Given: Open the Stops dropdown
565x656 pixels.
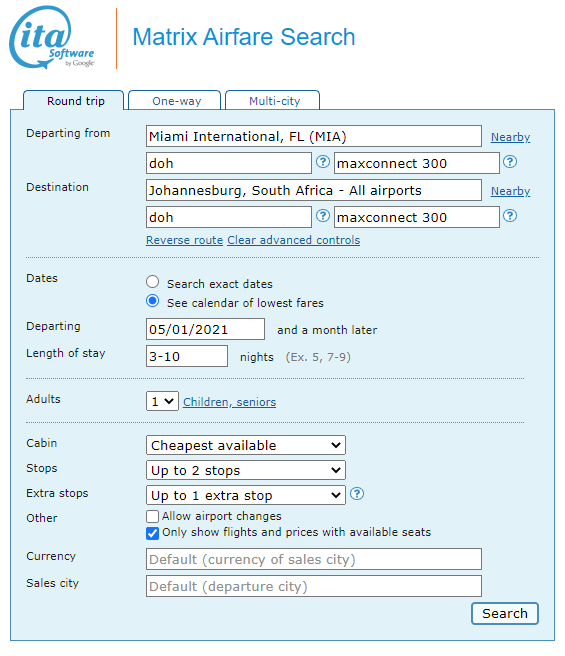Looking at the screenshot, I should coord(246,470).
